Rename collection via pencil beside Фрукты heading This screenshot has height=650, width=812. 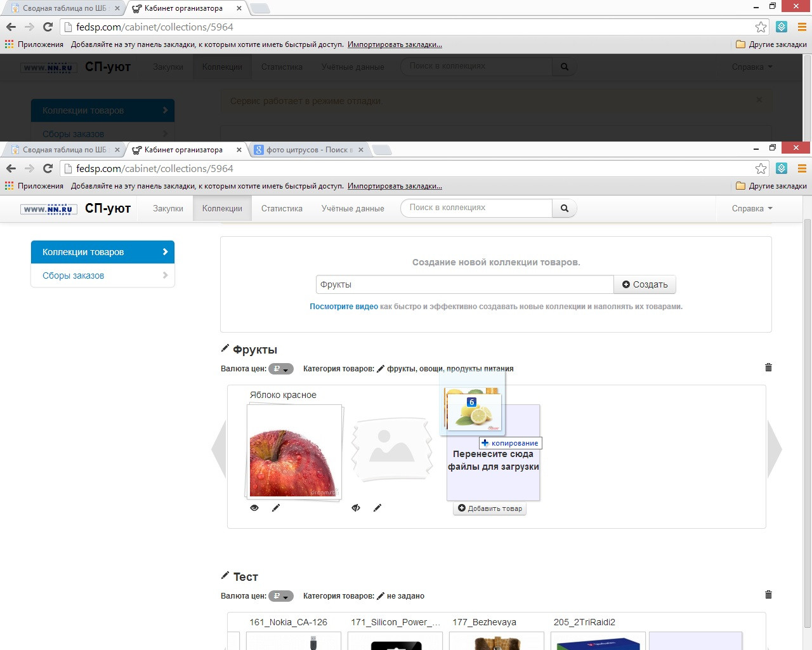[225, 348]
